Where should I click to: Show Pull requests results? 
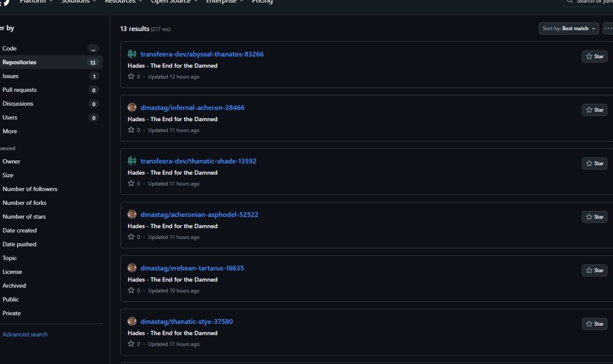tap(50, 90)
